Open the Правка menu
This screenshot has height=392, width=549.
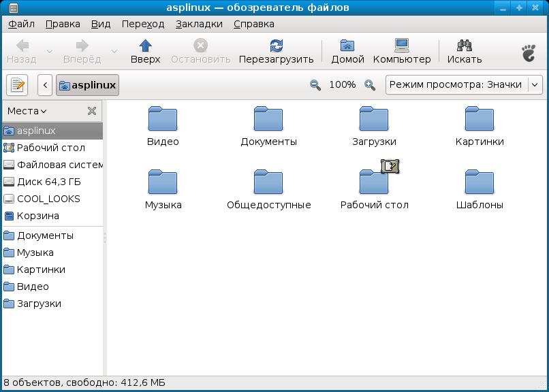coord(63,24)
